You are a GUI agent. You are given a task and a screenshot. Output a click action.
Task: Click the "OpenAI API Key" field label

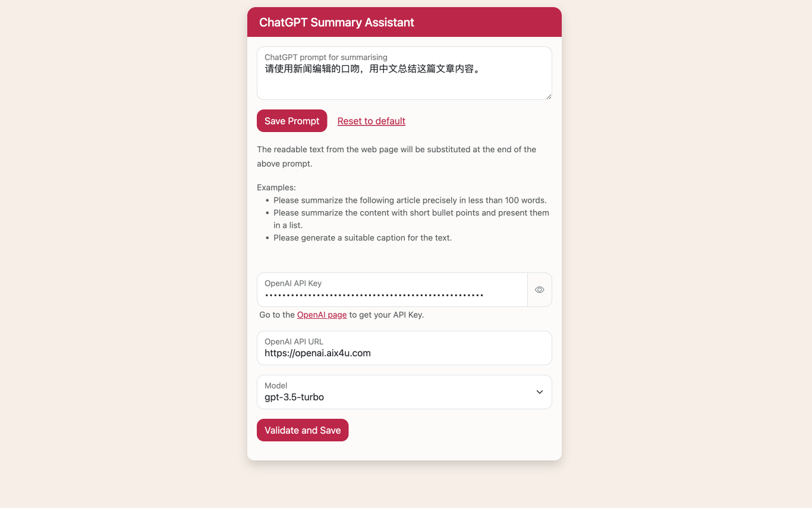point(293,284)
